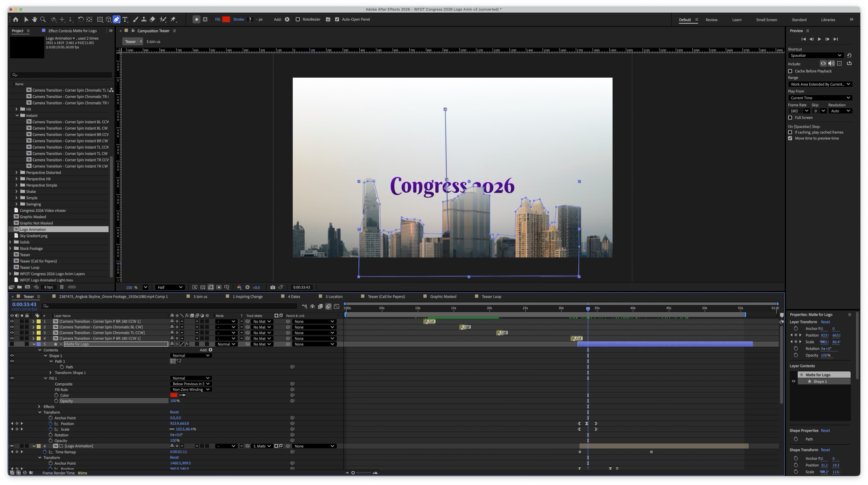Hide Shape 1 using its eye icon
The image size is (868, 485).
click(12, 355)
